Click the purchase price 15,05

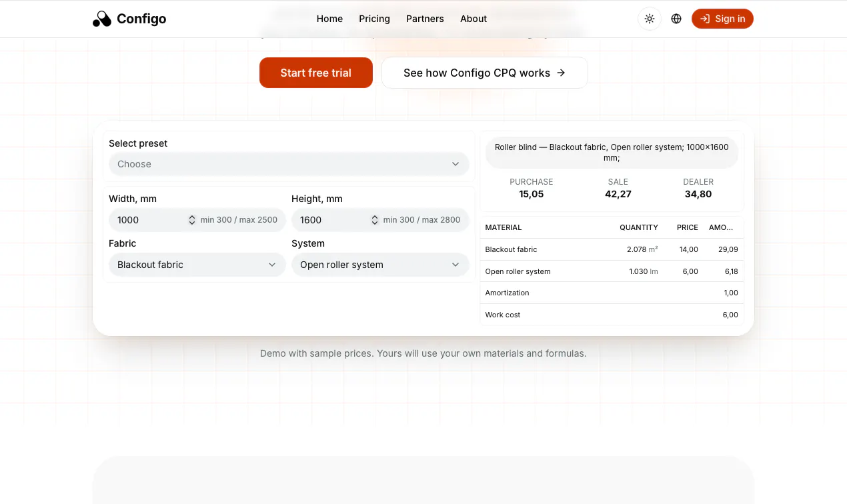tap(532, 194)
